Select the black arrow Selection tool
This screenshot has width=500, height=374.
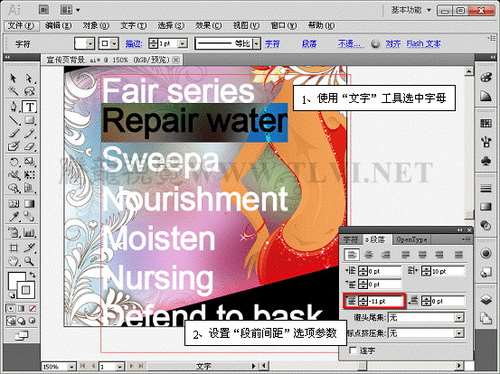pos(13,78)
